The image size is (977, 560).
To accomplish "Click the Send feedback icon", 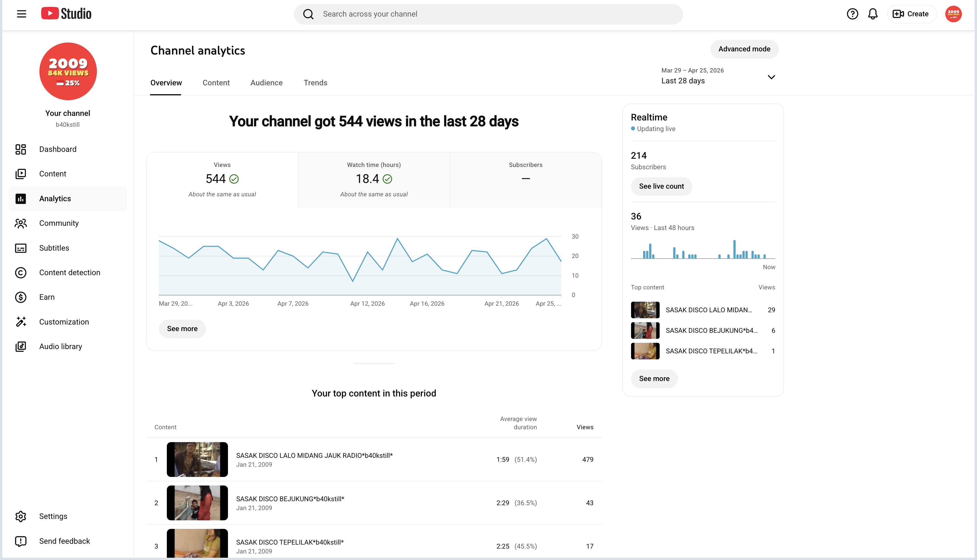I will (21, 541).
